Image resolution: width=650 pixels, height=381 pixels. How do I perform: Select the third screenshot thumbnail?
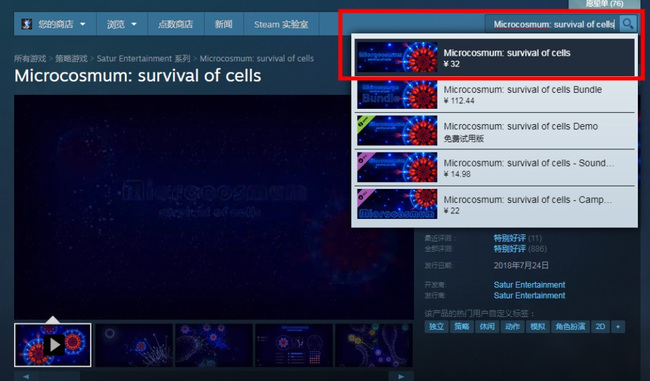[214, 345]
